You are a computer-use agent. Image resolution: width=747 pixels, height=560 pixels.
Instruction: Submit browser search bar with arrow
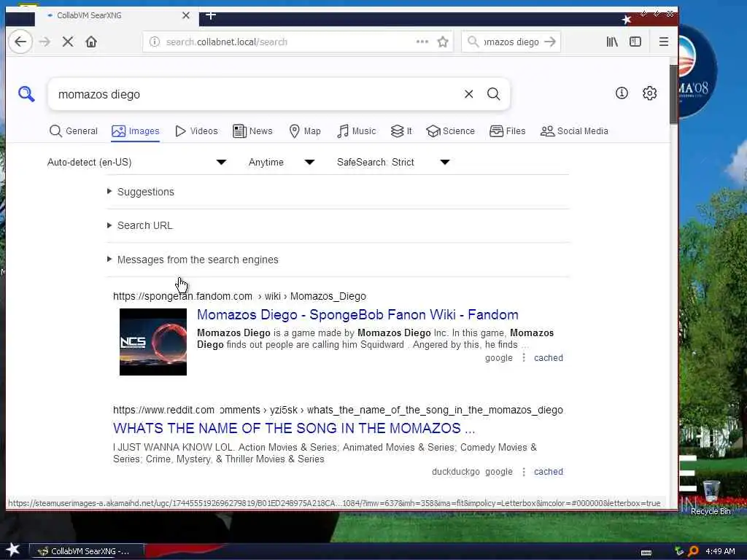click(550, 42)
